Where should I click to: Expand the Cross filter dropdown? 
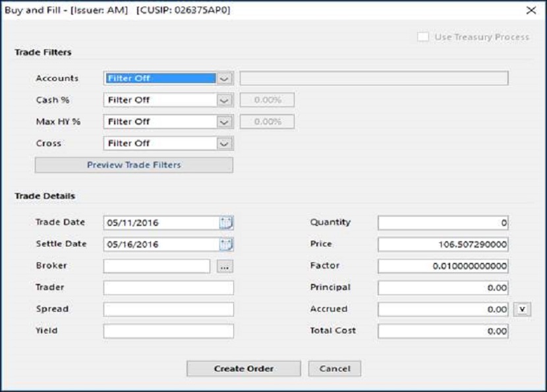(x=224, y=144)
